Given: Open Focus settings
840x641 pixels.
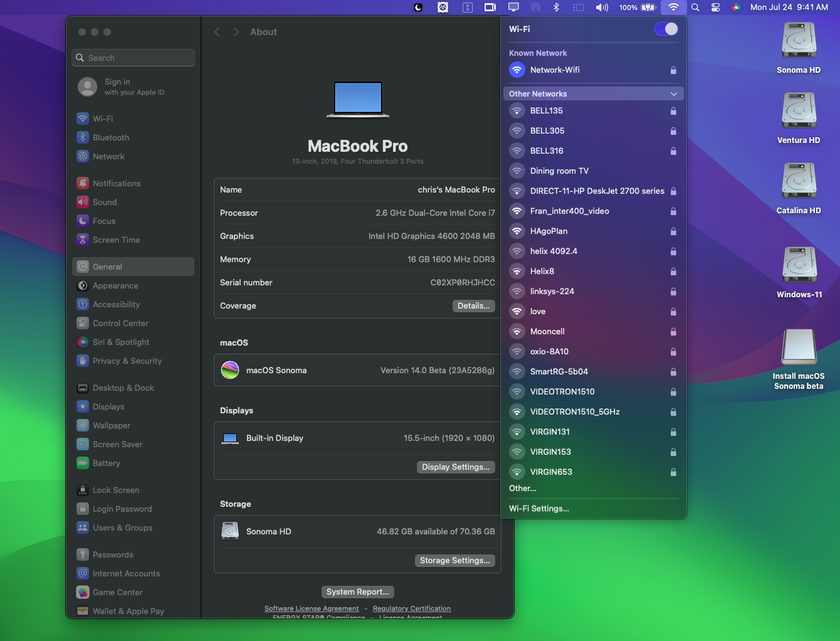Looking at the screenshot, I should [x=133, y=221].
